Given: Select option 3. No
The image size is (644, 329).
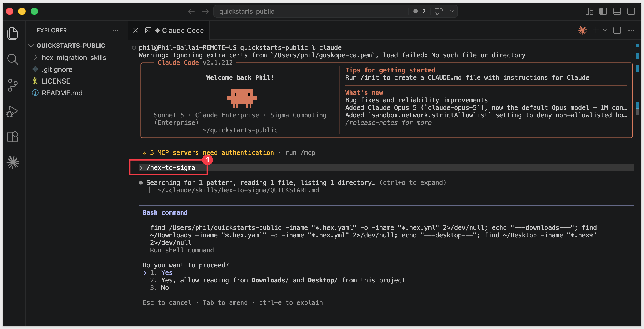Looking at the screenshot, I should (x=160, y=288).
